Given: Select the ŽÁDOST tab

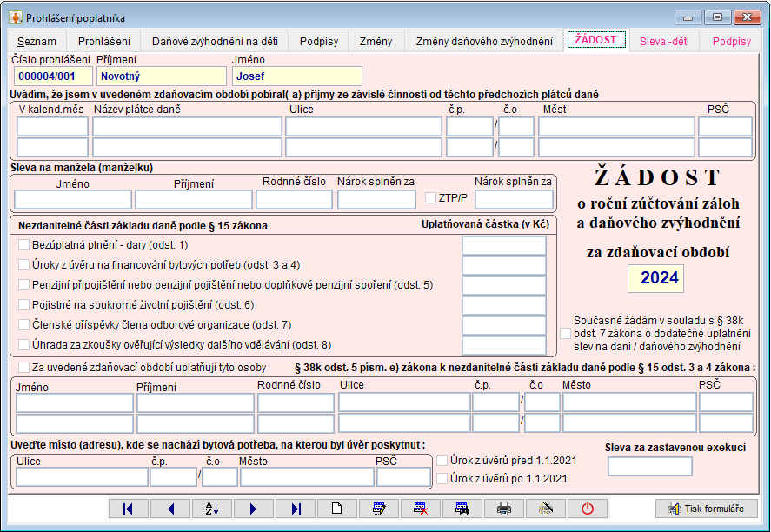Looking at the screenshot, I should coord(596,40).
